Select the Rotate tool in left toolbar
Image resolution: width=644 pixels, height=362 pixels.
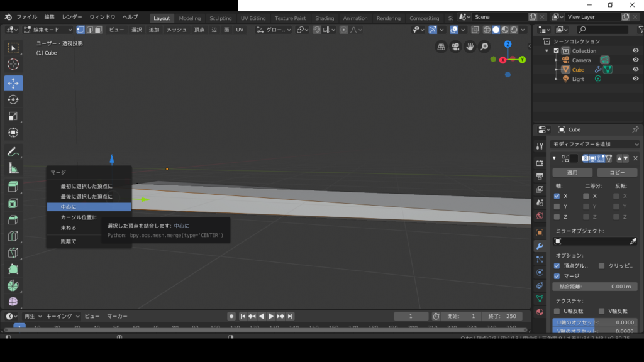coord(13,100)
